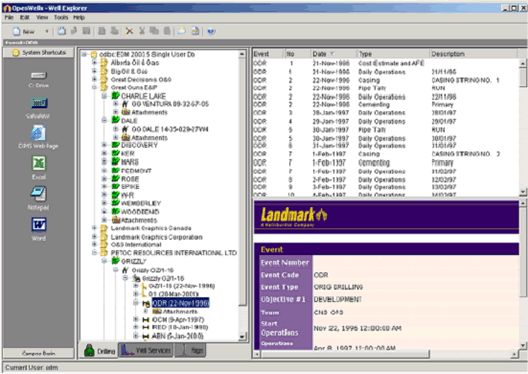
Task: Expand the WEMBERLEY project node
Action: click(104, 203)
